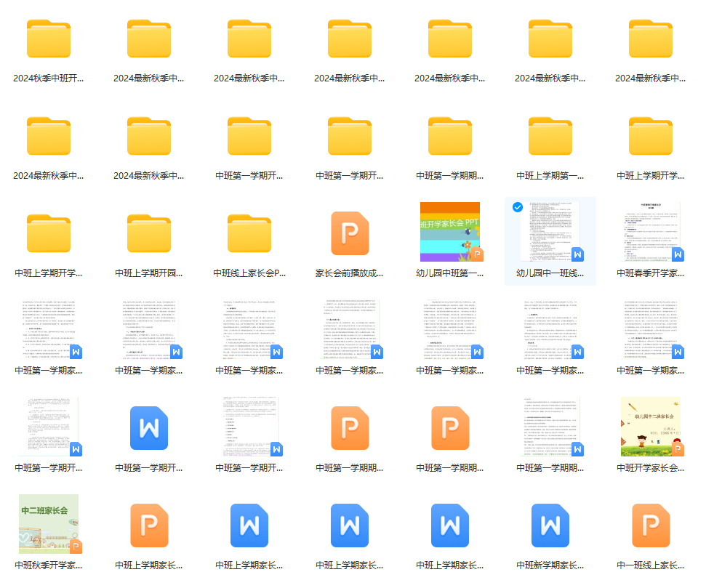Click the 中班秋季开学家 file name label

[48, 564]
